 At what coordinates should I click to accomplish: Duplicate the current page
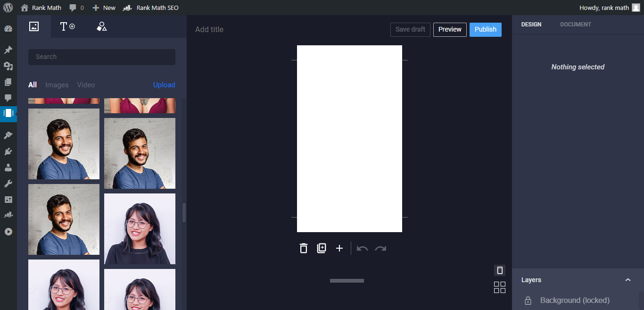click(x=322, y=248)
